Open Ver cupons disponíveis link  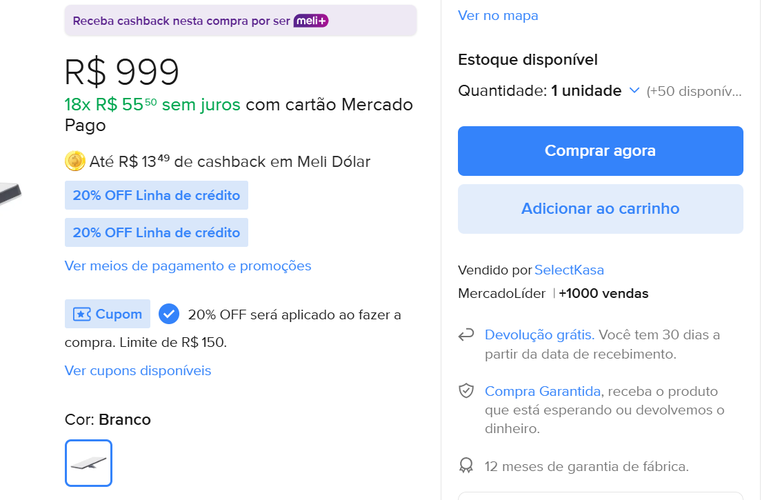[x=138, y=371]
